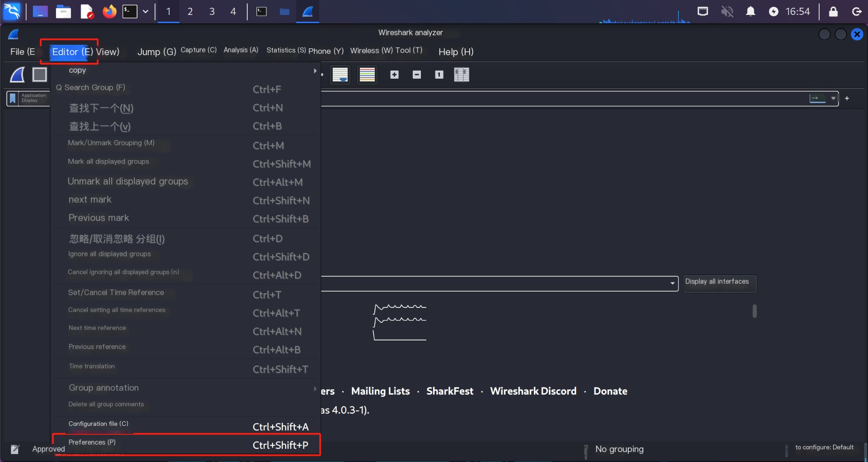This screenshot has width=868, height=462.
Task: Select Ignore all displayed groups entry
Action: [185, 255]
